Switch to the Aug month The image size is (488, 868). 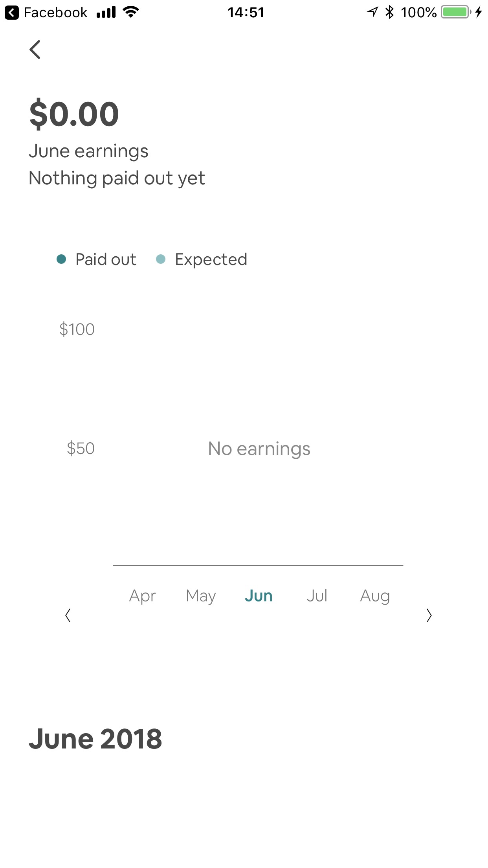(375, 596)
